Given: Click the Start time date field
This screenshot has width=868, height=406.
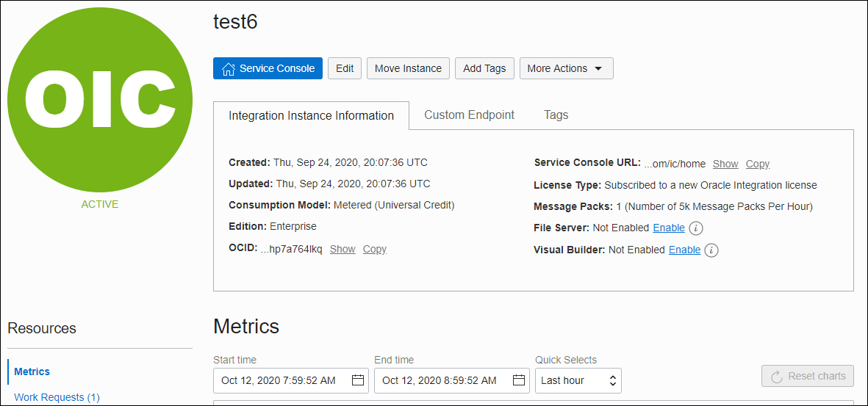Looking at the screenshot, I should (291, 380).
